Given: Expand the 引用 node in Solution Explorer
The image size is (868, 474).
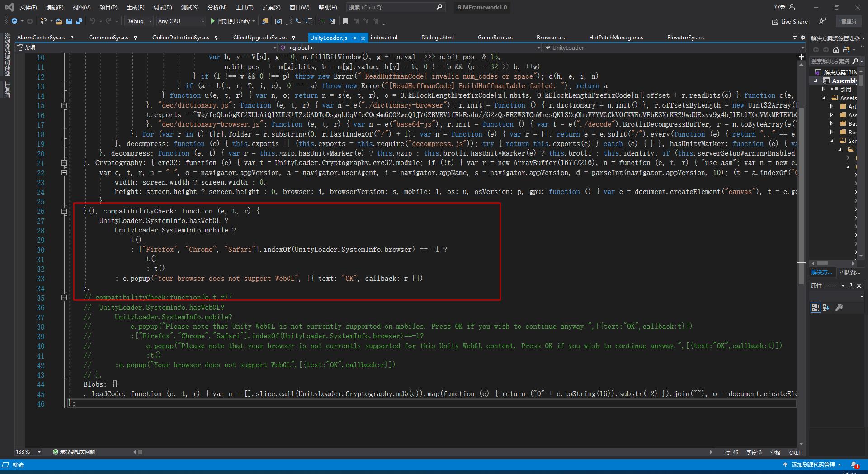Looking at the screenshot, I should pos(824,89).
